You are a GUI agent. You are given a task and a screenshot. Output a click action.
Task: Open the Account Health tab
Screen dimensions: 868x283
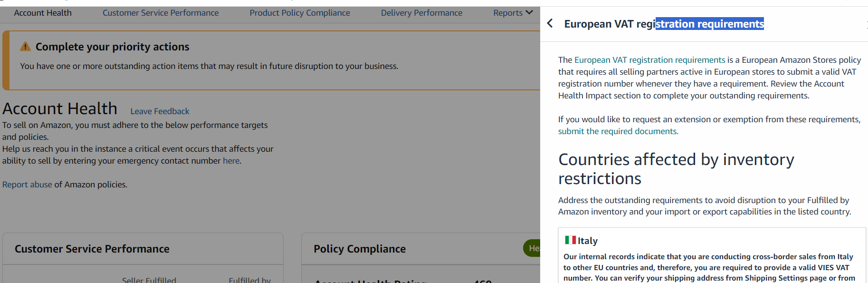click(43, 13)
